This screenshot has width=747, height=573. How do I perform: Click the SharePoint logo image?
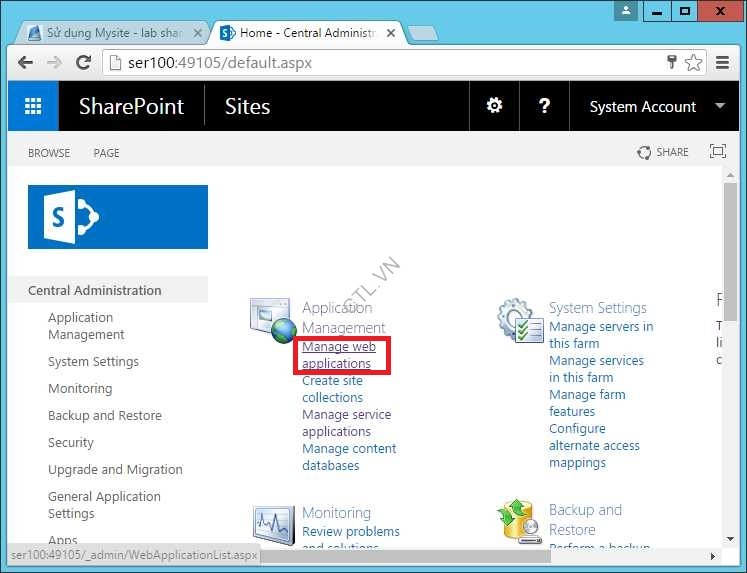[118, 217]
